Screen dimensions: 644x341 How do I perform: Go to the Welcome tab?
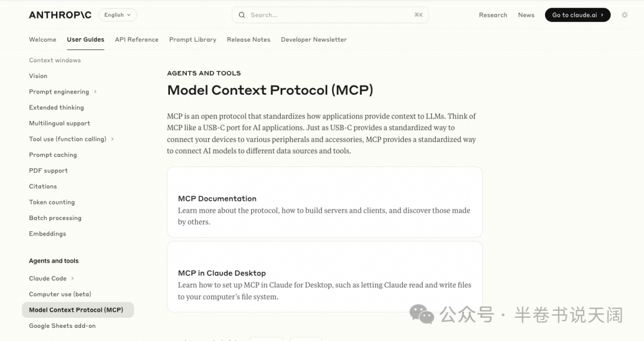point(42,39)
